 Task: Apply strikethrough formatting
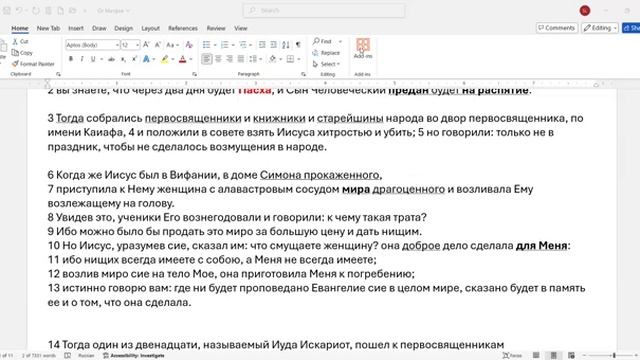(x=111, y=59)
